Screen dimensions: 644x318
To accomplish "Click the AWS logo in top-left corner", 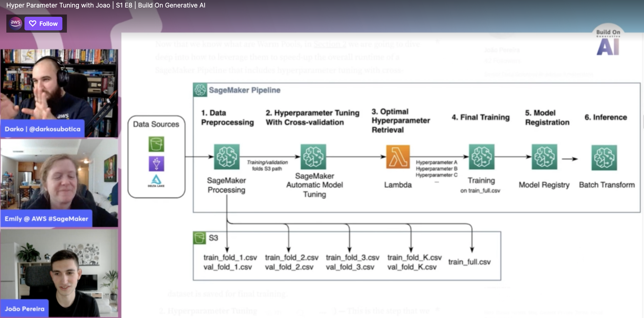I will (16, 23).
